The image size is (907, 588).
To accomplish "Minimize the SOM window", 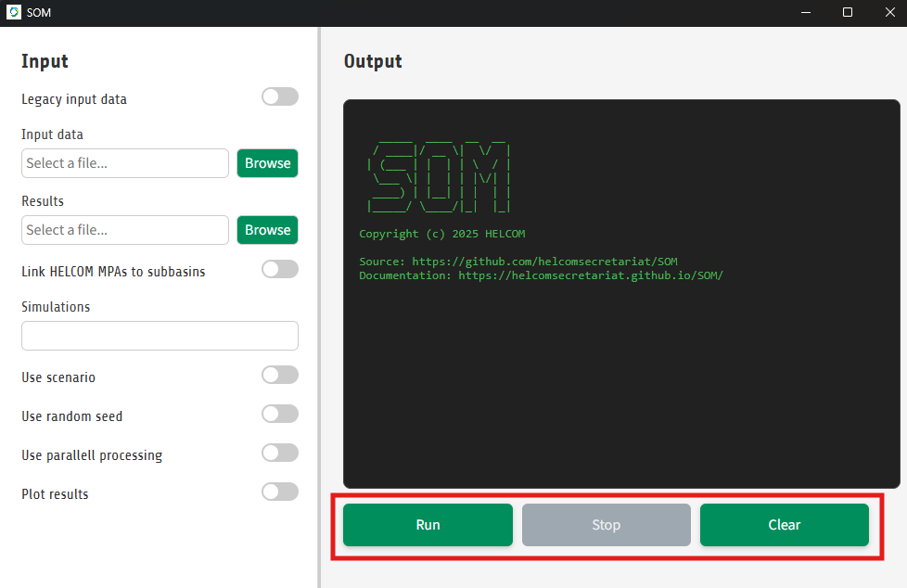I will click(x=806, y=12).
